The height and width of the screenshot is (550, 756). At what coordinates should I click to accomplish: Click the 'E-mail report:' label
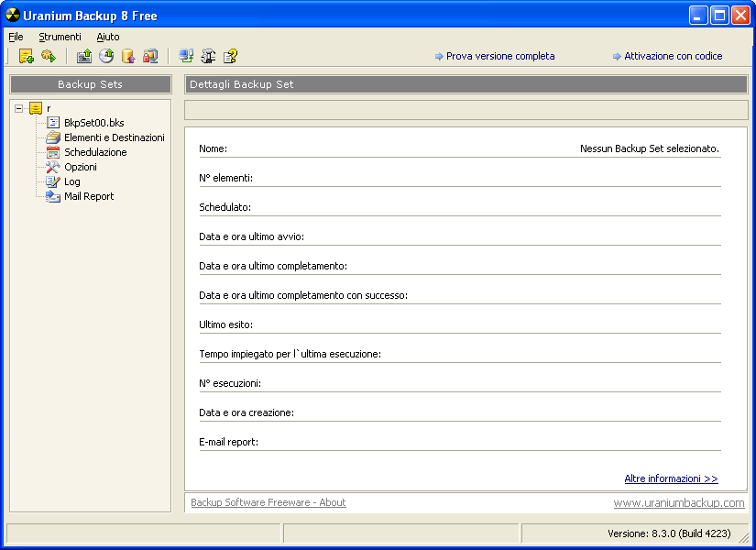[228, 442]
